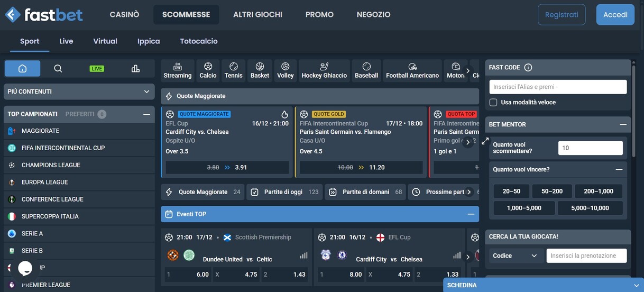Choose the Football Americano icon
Screen dimensions: 644x292
[x=412, y=70]
